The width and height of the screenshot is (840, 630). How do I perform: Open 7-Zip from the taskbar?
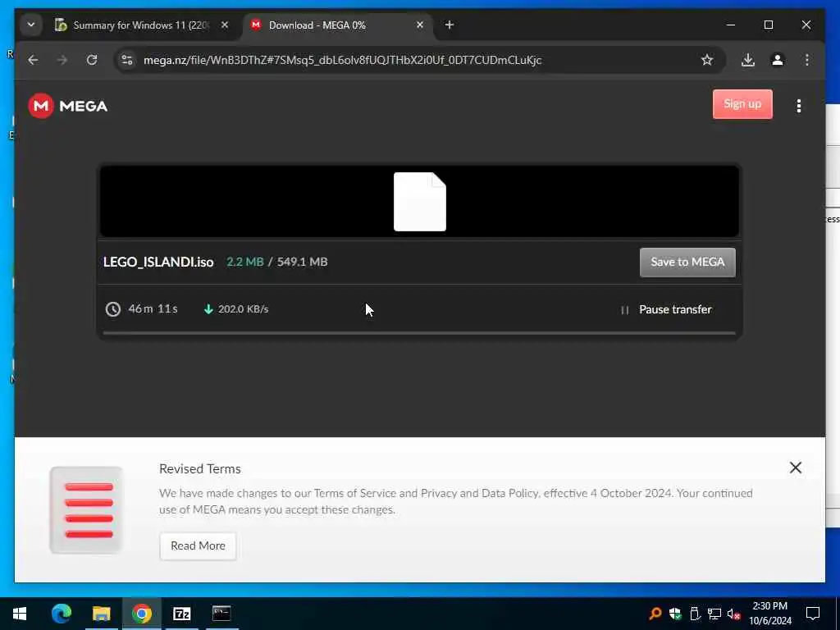coord(181,614)
